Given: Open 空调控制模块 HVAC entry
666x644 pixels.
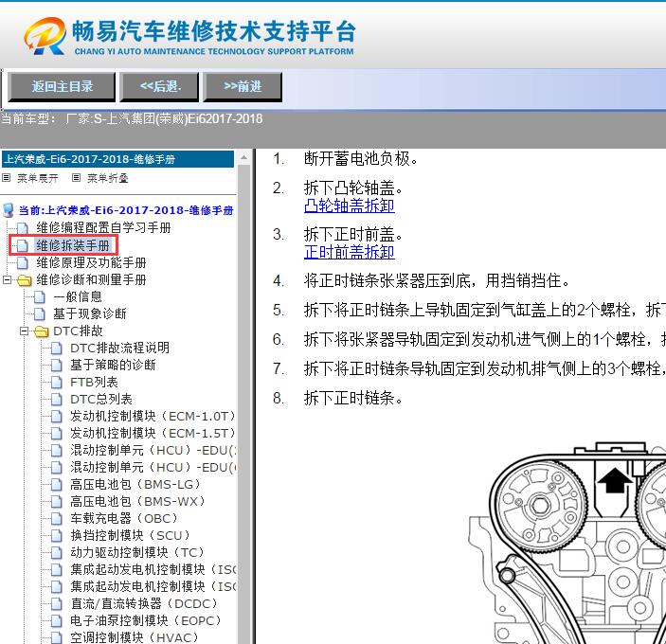Looking at the screenshot, I should tap(135, 637).
